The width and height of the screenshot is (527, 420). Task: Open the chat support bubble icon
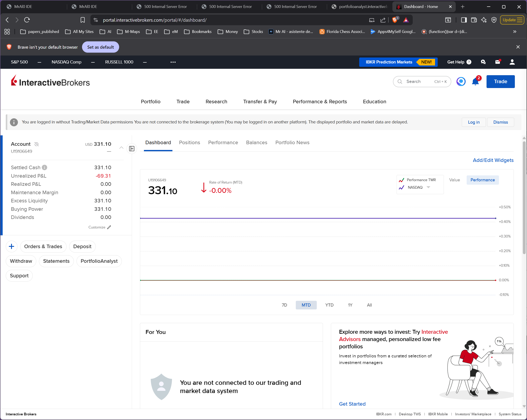483,62
